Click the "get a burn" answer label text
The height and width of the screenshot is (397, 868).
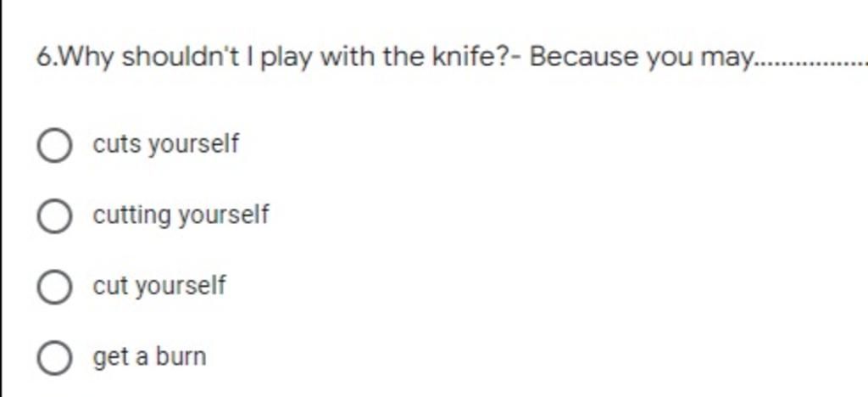pyautogui.click(x=149, y=356)
